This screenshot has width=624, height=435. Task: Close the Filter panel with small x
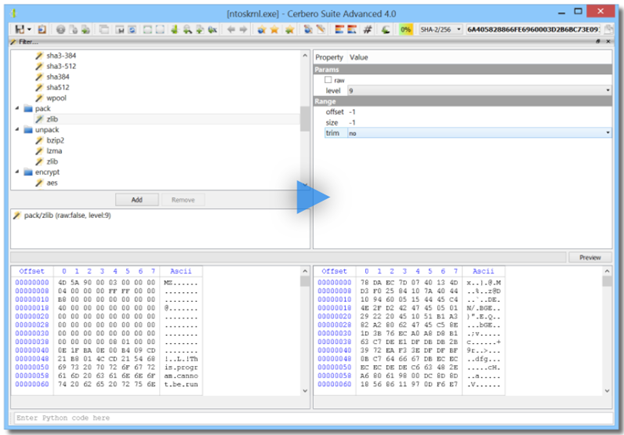[608, 41]
